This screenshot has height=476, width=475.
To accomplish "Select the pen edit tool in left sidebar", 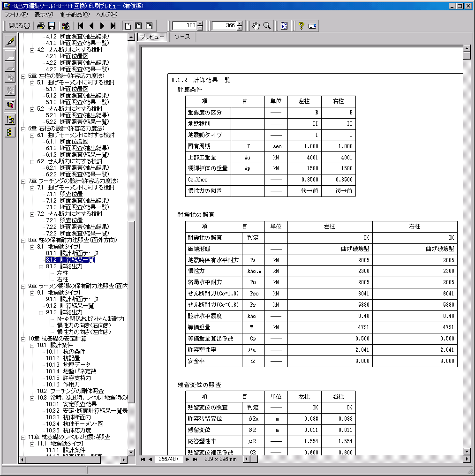I will pyautogui.click(x=10, y=41).
